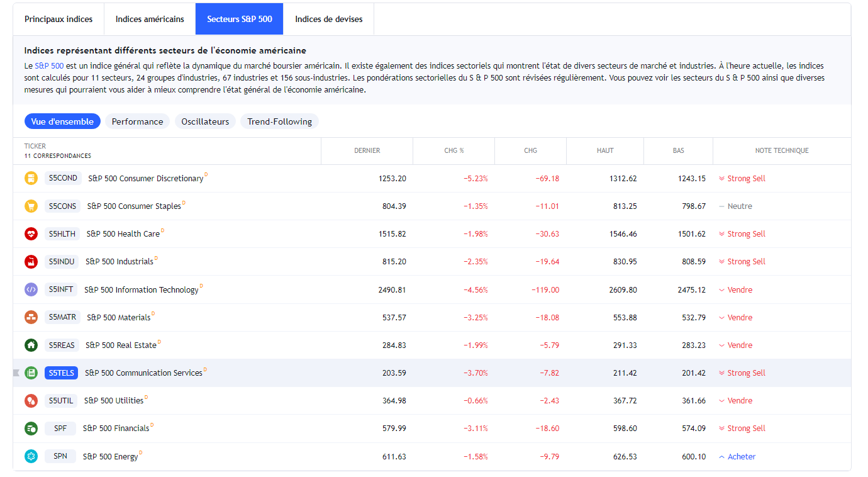
Task: Follow the S&P 500 link in description
Action: coord(49,65)
